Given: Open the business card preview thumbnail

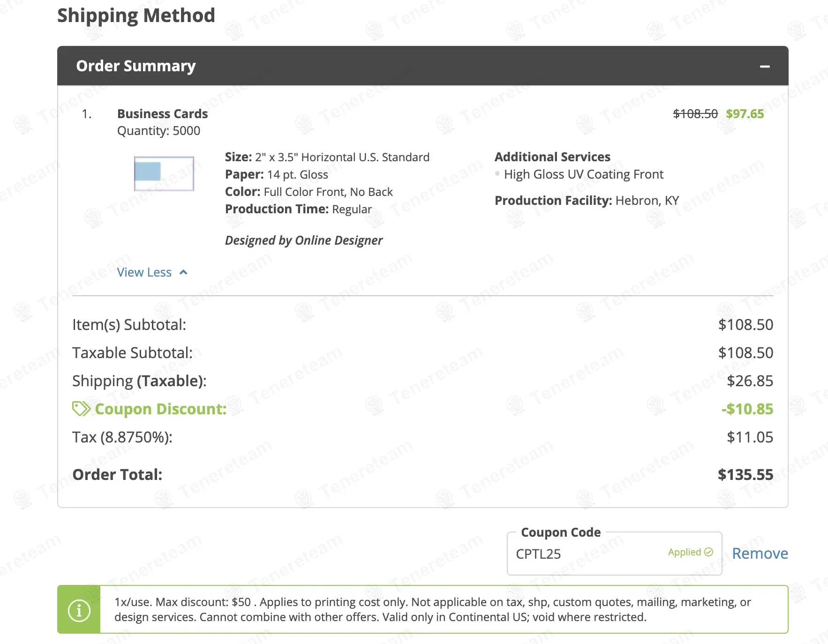Looking at the screenshot, I should 164,174.
